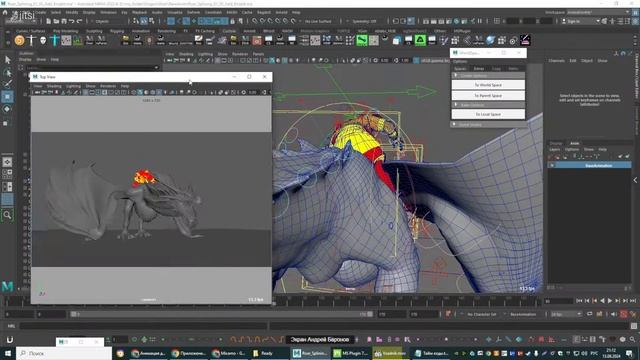
Task: Open the Workspace selector dropdown
Action: tap(597, 12)
